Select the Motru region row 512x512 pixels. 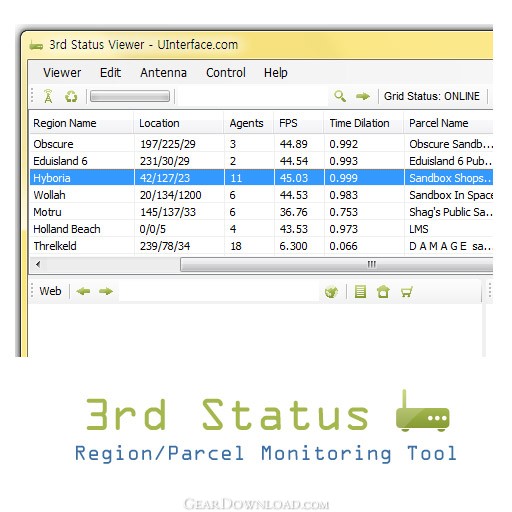(261, 212)
